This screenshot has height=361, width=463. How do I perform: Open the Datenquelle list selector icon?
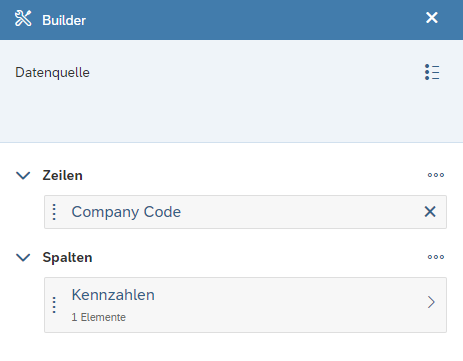(432, 72)
